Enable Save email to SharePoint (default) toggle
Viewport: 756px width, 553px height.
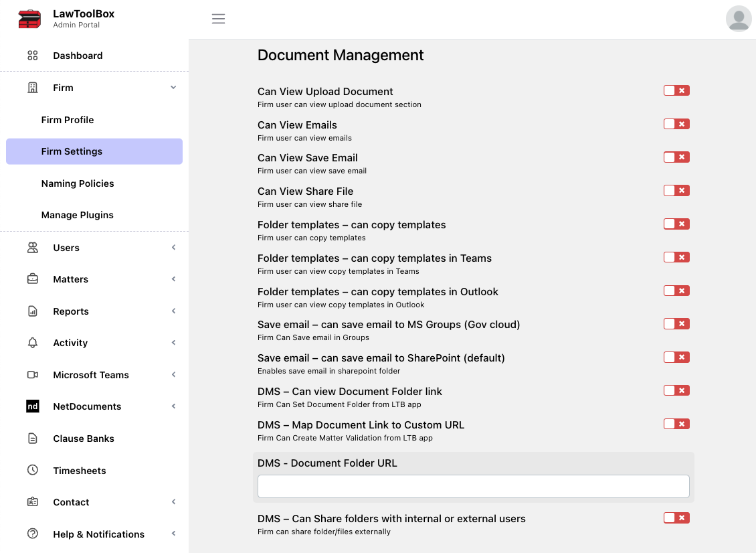(x=676, y=357)
